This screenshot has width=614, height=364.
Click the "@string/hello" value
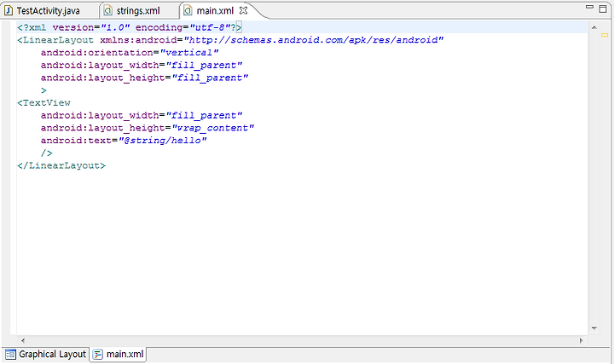[x=163, y=140]
